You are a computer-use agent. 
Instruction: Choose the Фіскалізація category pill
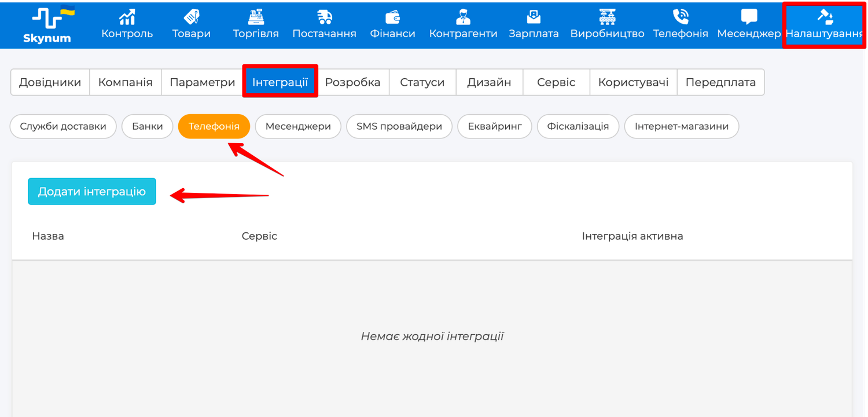click(x=578, y=126)
